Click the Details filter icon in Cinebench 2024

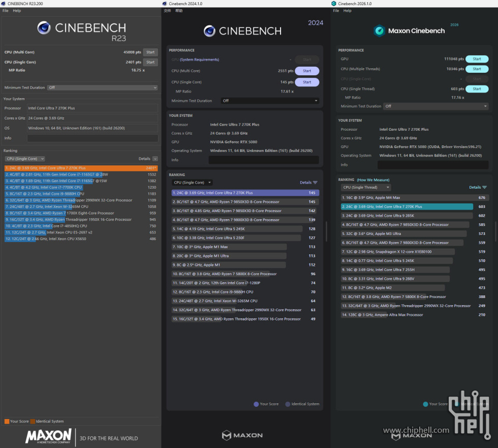coord(315,183)
